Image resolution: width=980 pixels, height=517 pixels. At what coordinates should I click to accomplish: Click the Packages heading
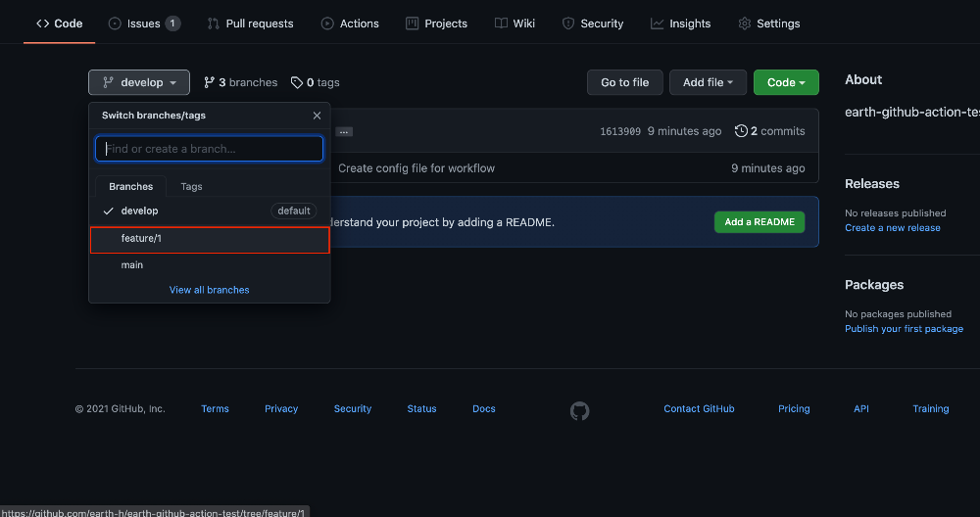tap(874, 285)
